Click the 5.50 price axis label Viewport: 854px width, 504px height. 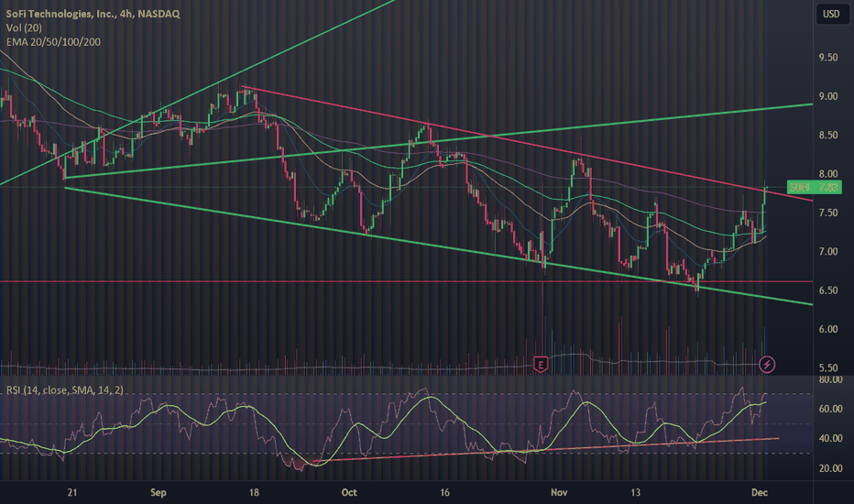(x=827, y=367)
